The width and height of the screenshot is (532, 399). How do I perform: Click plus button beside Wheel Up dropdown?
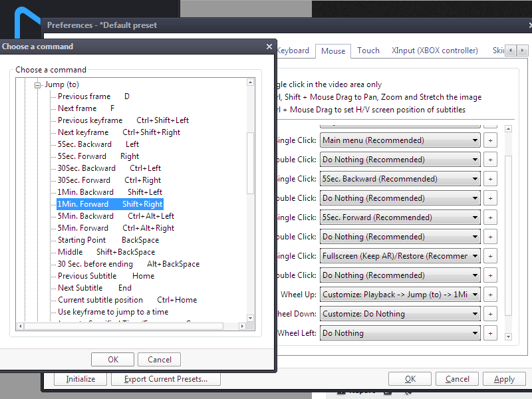(x=490, y=295)
